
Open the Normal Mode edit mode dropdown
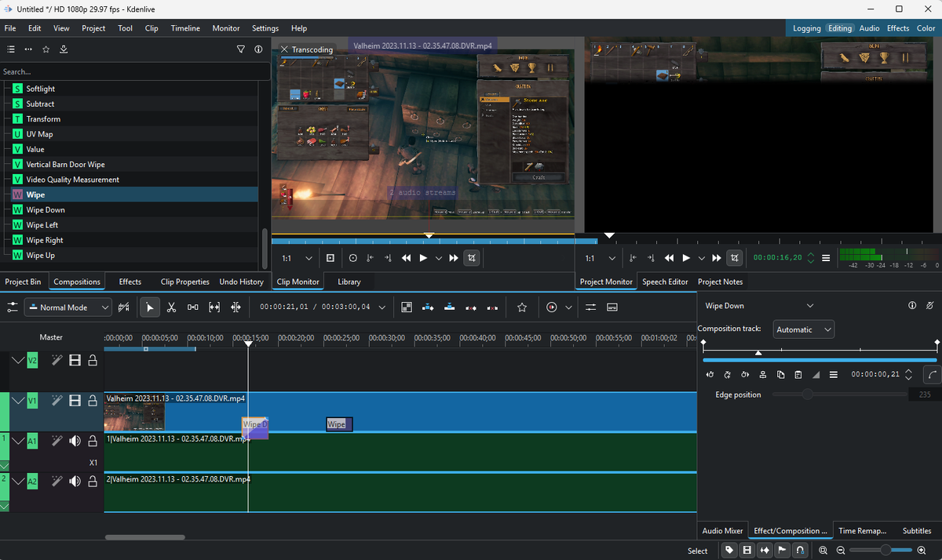(x=69, y=308)
